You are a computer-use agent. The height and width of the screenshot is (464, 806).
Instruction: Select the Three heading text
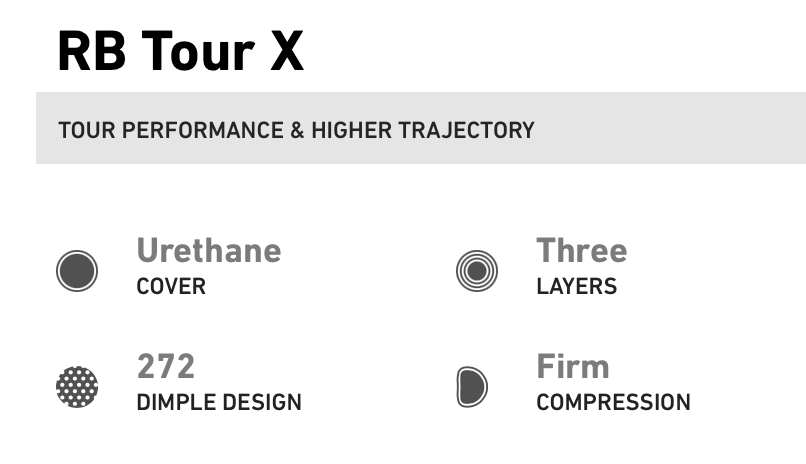581,250
